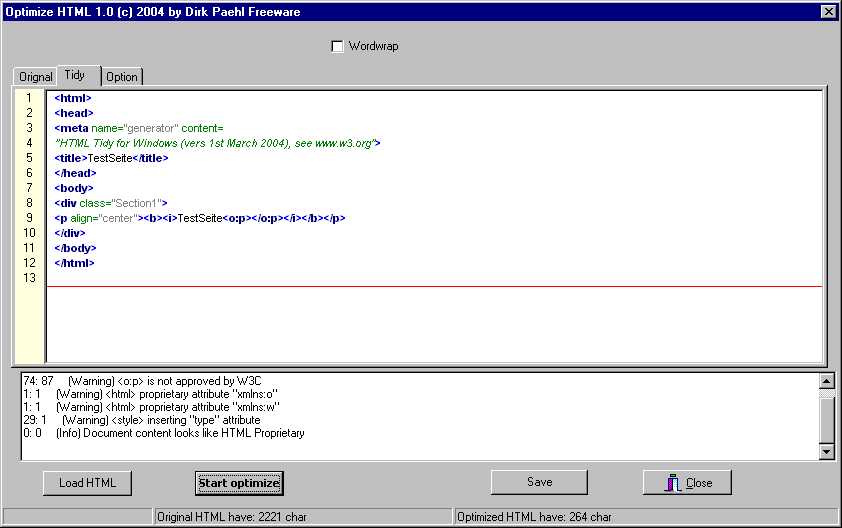This screenshot has width=842, height=528.
Task: Click the <title>TestSeite</title> line
Action: [x=111, y=158]
